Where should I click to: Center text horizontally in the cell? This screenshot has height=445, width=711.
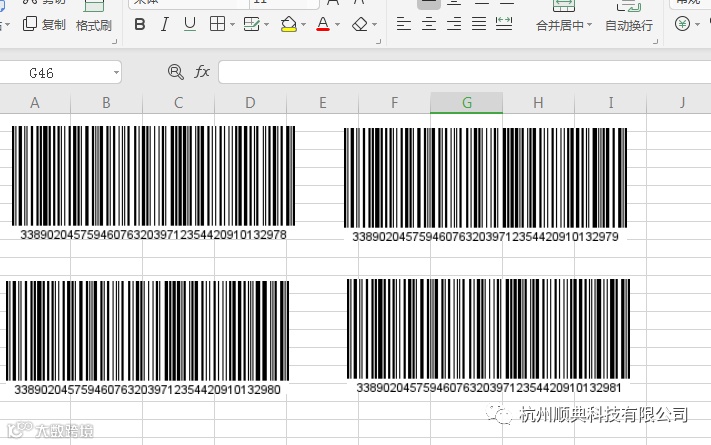(429, 24)
